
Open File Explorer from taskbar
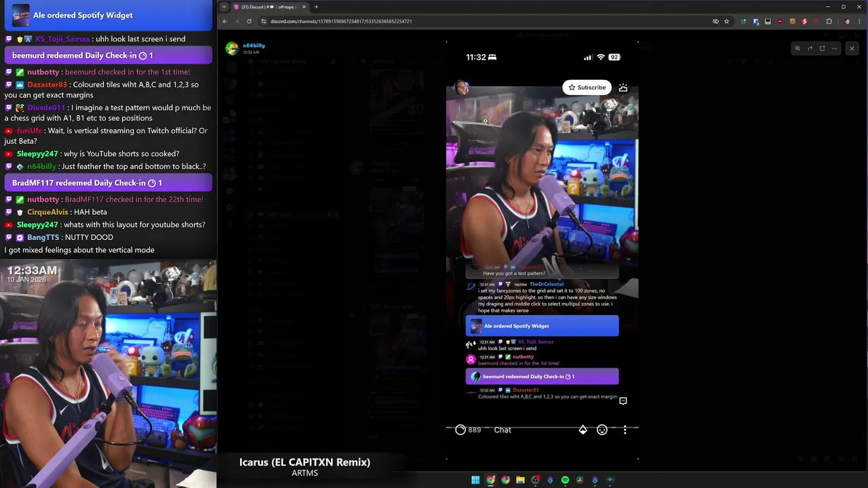[x=520, y=480]
